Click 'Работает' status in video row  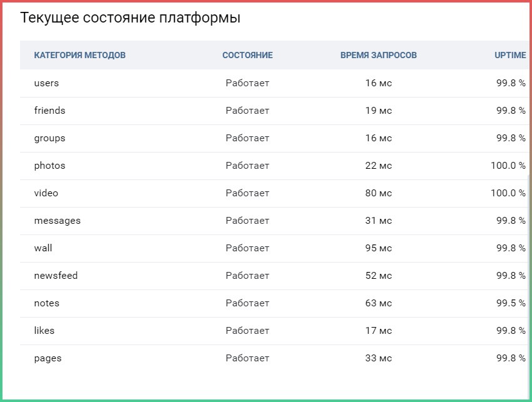(x=247, y=193)
